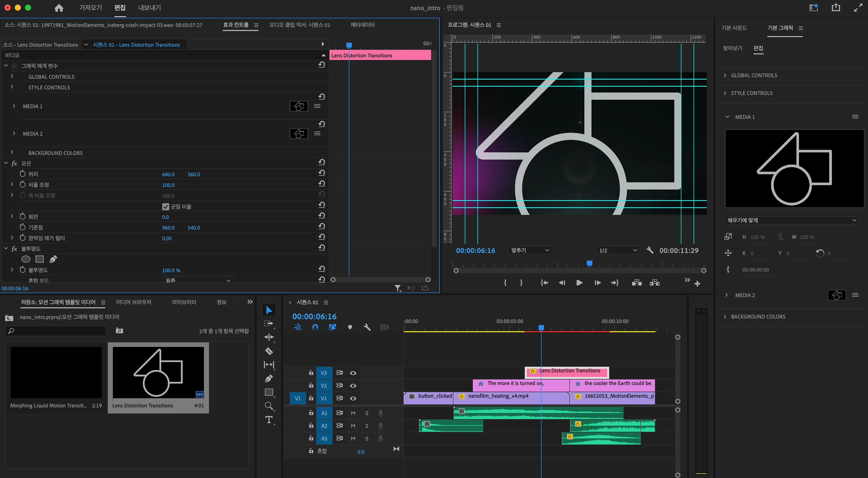Toggle timeline snapping magnet icon
Screen dimensions: 868x478
315,327
